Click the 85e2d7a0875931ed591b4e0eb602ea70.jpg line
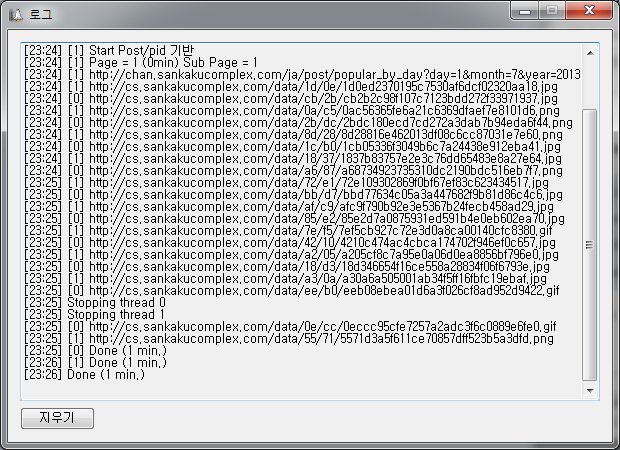Image resolution: width=620 pixels, height=450 pixels. coord(294,218)
